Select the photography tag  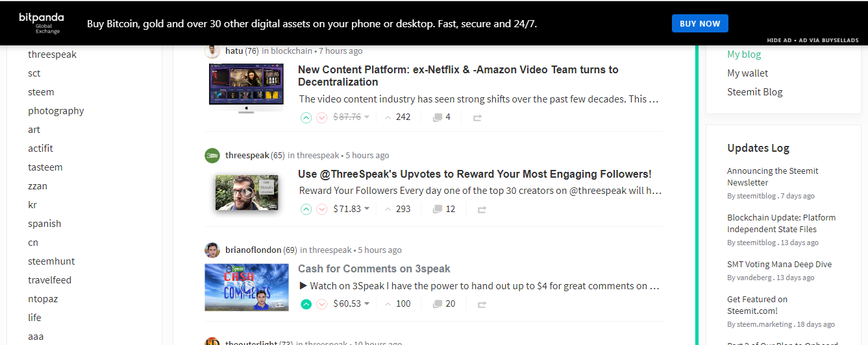pyautogui.click(x=56, y=111)
